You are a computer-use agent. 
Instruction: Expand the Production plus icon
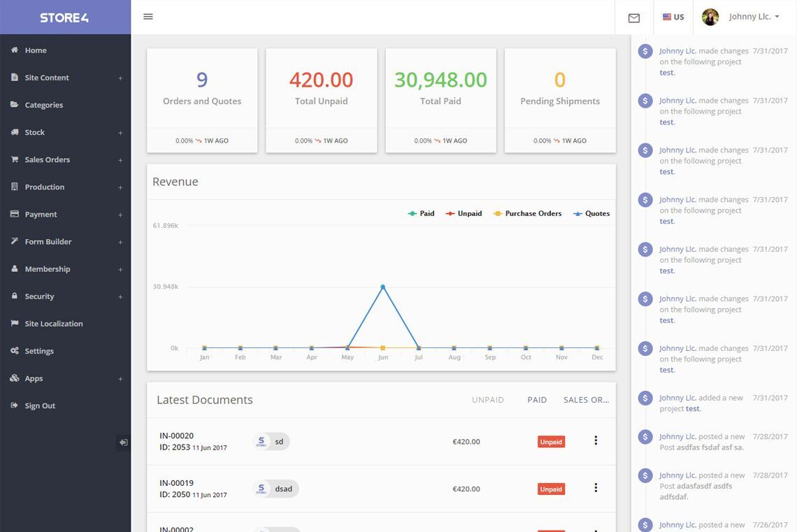coord(120,188)
